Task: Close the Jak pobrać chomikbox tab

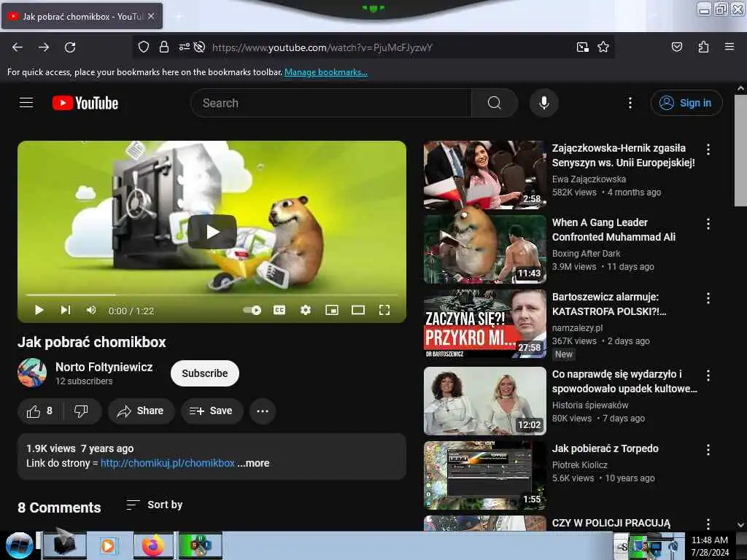Action: 150,16
